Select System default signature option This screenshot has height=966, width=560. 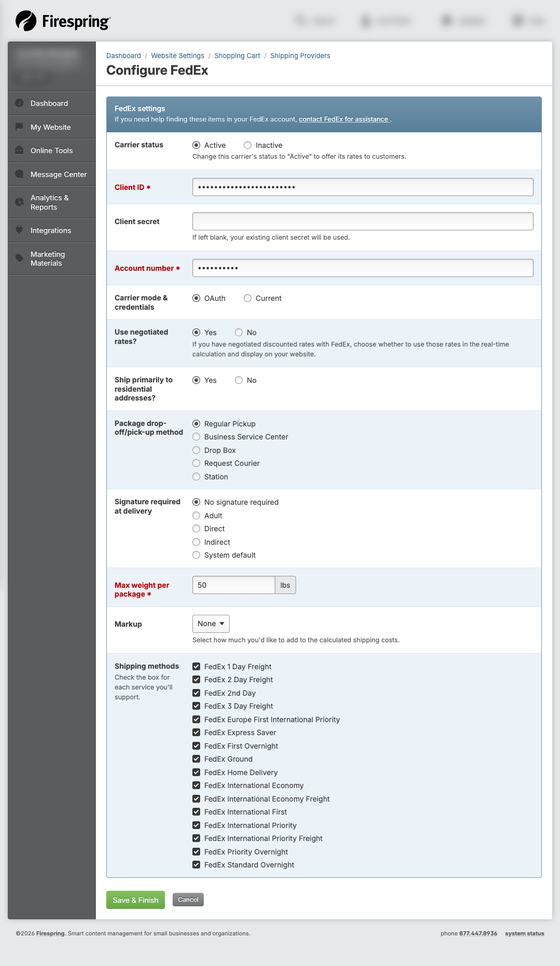(196, 555)
